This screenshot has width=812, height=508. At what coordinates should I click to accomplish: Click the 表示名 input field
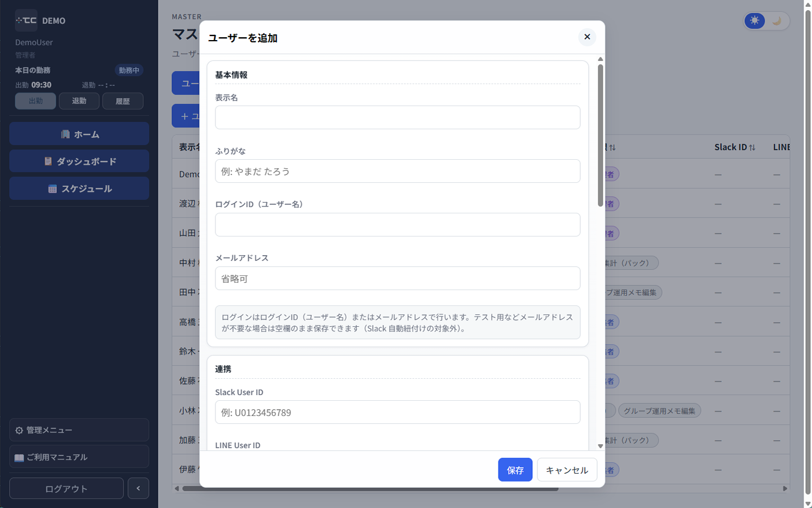point(398,117)
